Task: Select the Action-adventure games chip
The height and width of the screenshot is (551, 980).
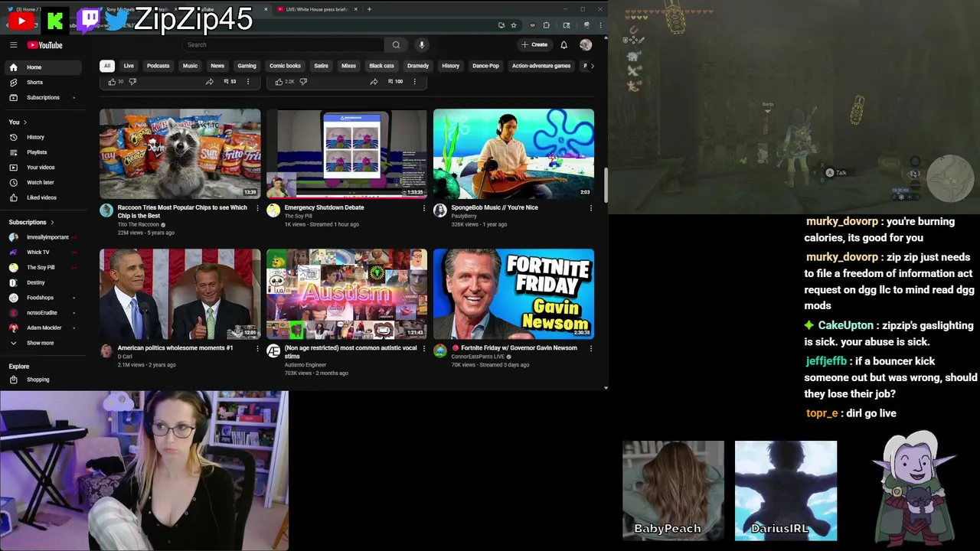Action: point(541,66)
